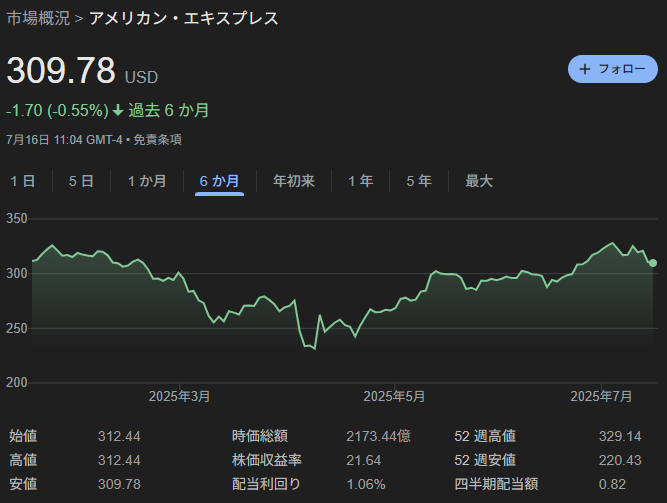Viewport: 667px width, 503px height.
Task: Switch to the 5 日 range tab
Action: coord(81,181)
